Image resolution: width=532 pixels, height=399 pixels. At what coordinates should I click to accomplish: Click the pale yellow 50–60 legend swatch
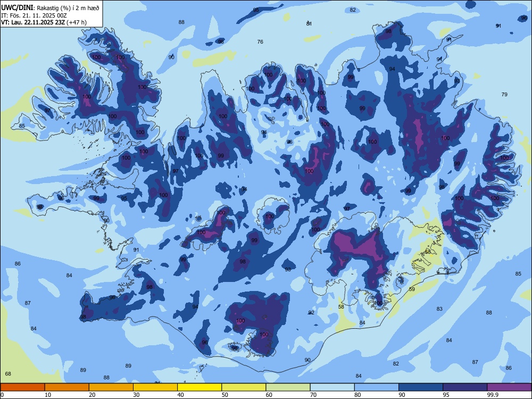(244, 387)
